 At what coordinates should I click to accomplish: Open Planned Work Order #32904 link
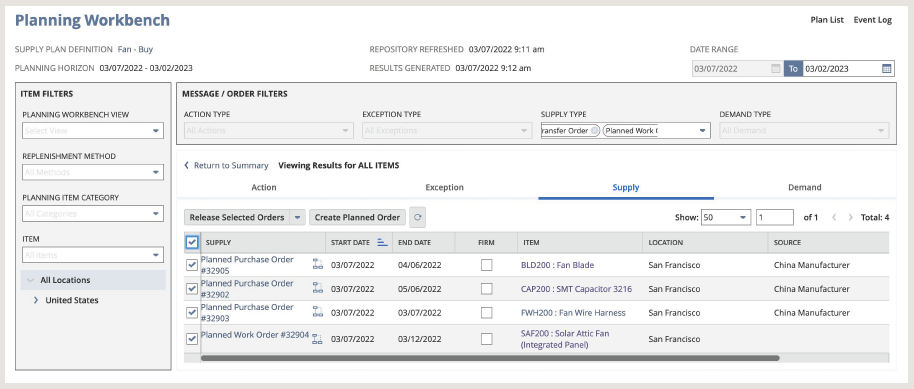click(255, 335)
